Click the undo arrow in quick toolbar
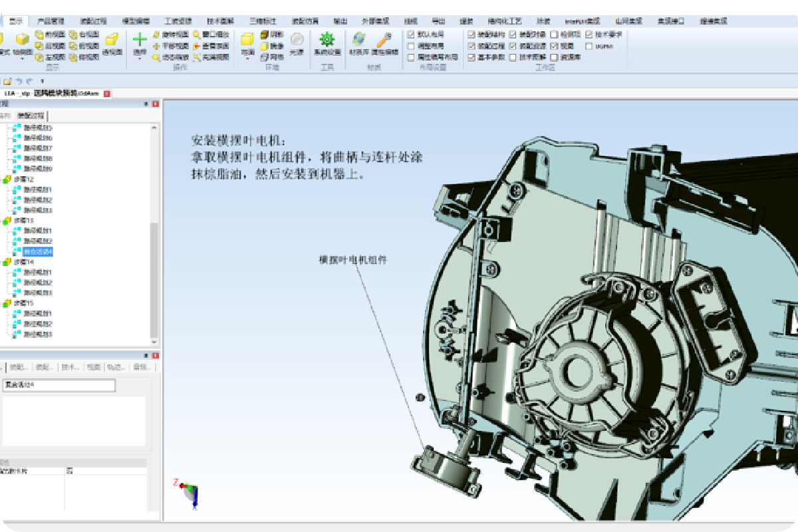798x532 pixels. pos(19,81)
